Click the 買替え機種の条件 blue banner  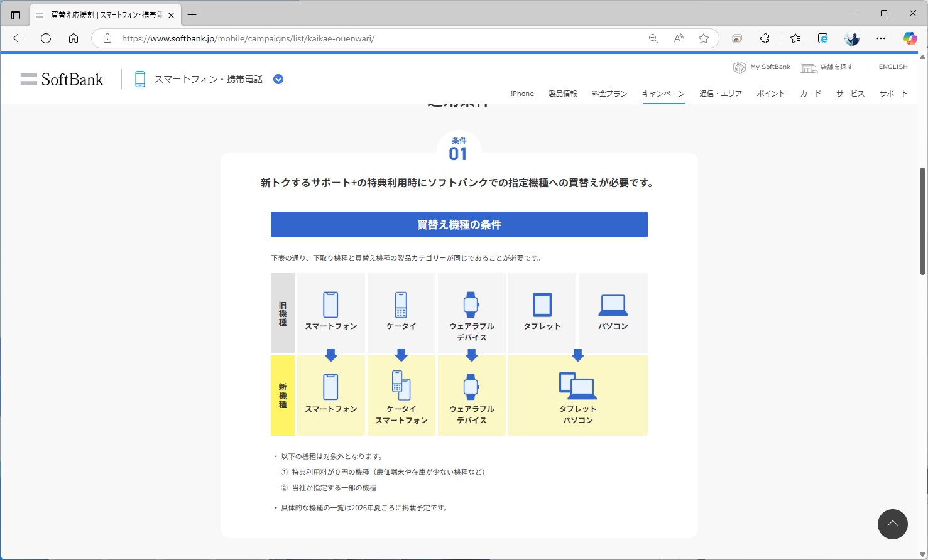(x=459, y=225)
